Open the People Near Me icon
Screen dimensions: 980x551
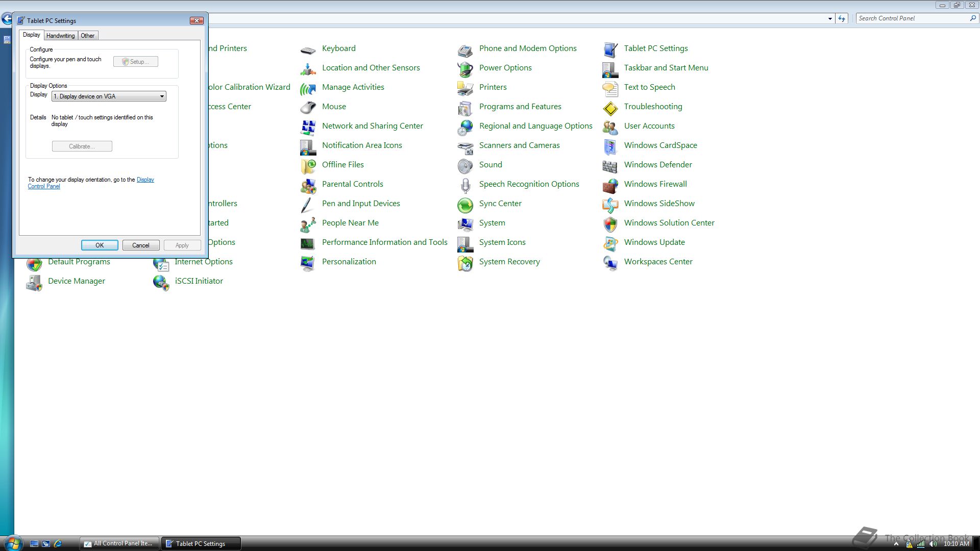[x=308, y=224]
